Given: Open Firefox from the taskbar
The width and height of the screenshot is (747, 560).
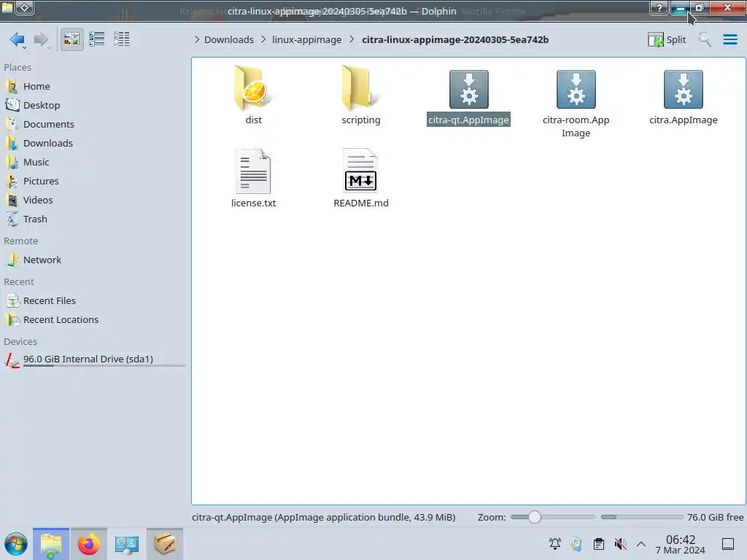Looking at the screenshot, I should pyautogui.click(x=88, y=544).
